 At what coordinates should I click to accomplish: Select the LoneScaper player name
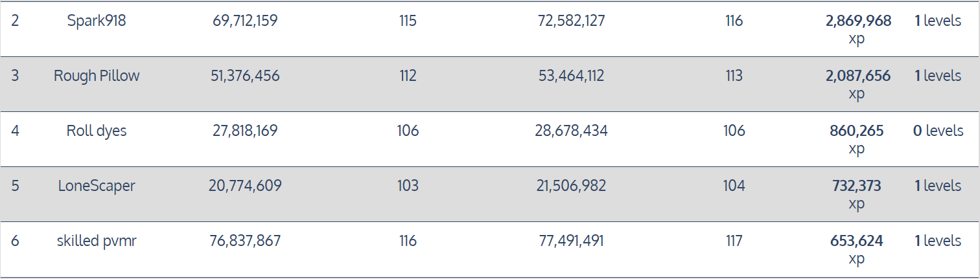point(97,186)
